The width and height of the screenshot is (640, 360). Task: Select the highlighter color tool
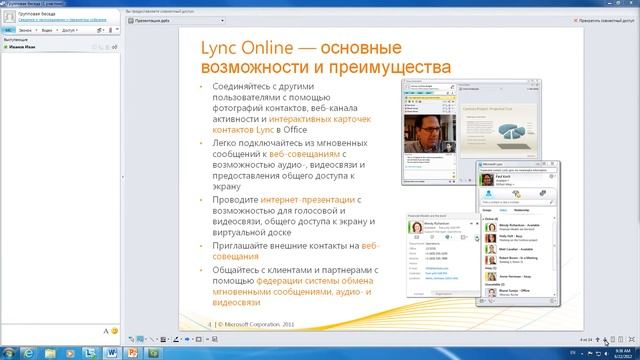(163, 339)
